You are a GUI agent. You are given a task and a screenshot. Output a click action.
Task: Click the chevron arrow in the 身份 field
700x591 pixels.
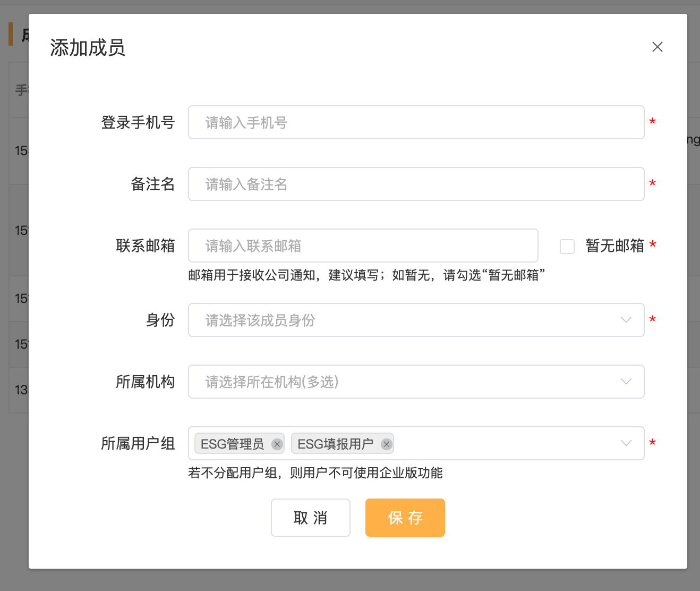tap(626, 320)
